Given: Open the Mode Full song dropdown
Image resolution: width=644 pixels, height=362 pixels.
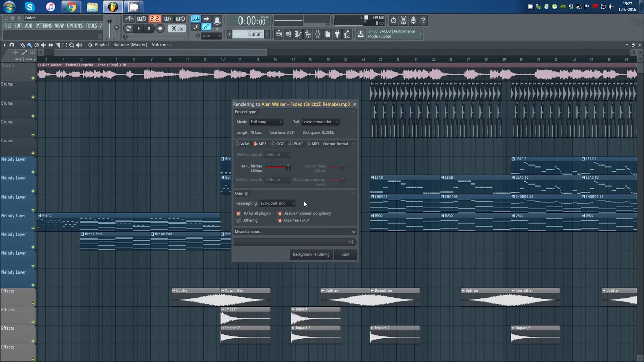Looking at the screenshot, I should click(x=266, y=122).
